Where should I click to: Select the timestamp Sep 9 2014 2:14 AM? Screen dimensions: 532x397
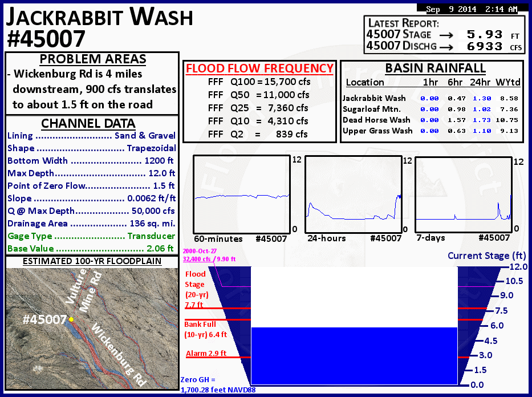(x=472, y=9)
